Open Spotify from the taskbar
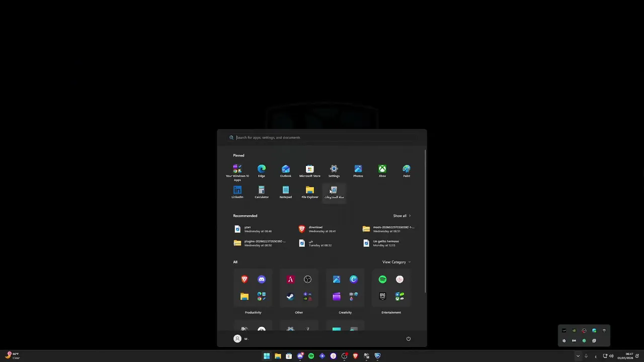Screen dimensions: 644x362 (311, 356)
